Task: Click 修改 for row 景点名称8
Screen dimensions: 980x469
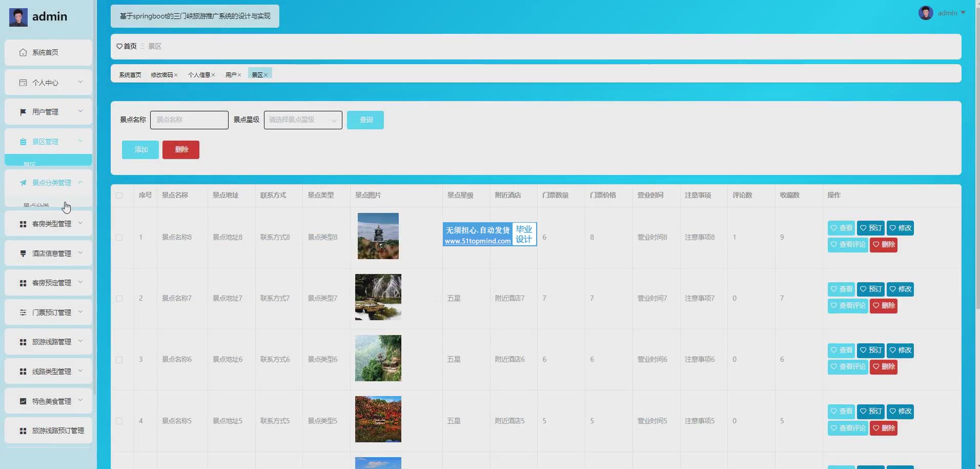Action: point(901,228)
